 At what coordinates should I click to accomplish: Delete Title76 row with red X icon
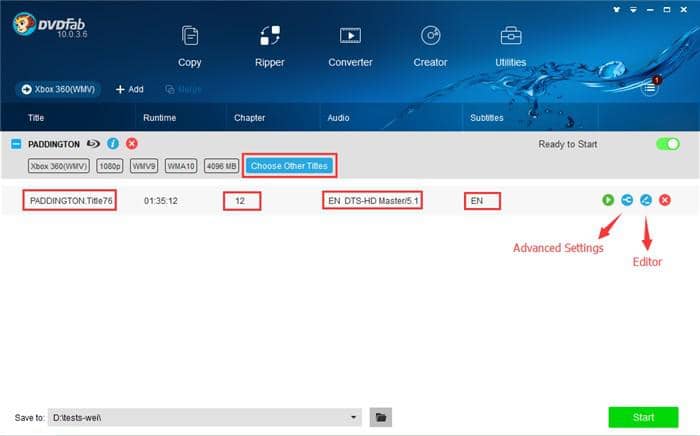click(665, 200)
